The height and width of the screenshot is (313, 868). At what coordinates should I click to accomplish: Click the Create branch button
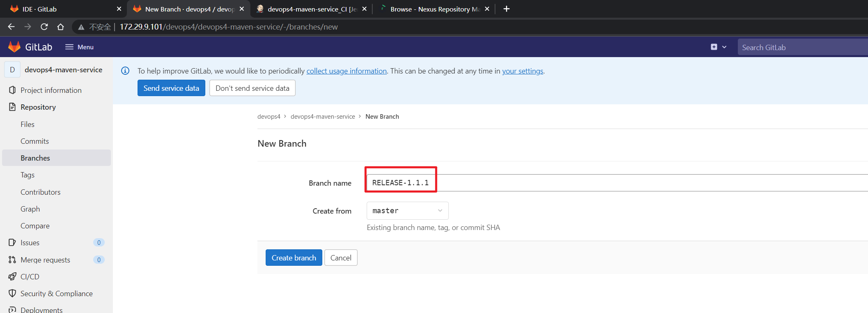click(x=294, y=258)
